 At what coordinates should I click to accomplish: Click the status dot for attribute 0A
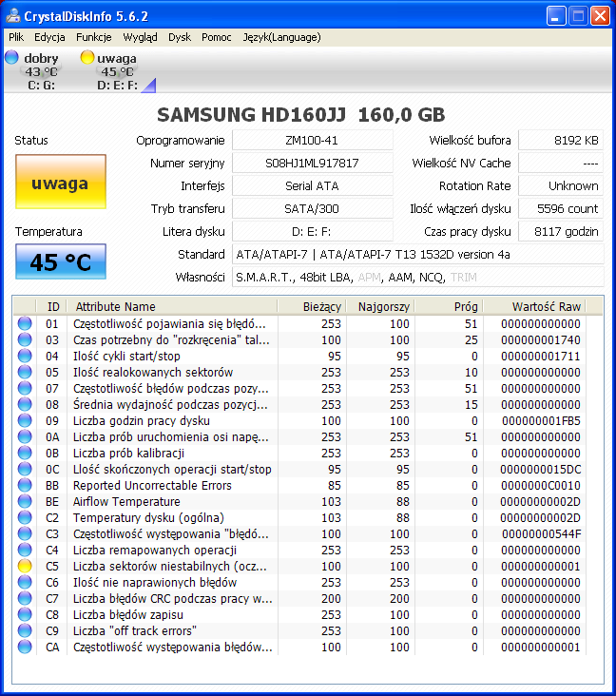[25, 436]
